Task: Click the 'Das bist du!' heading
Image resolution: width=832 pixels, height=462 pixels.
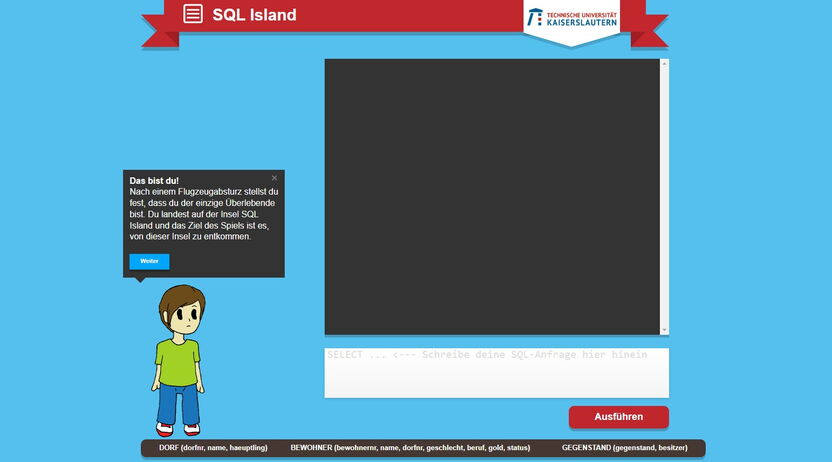Action: tap(154, 181)
